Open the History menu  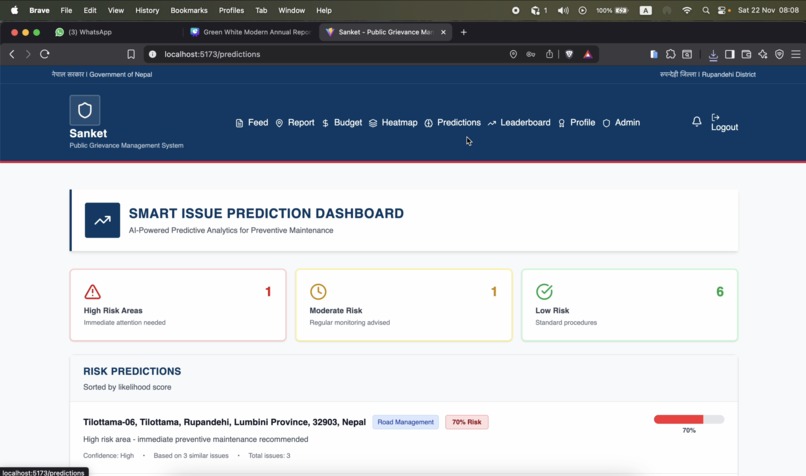pos(147,10)
